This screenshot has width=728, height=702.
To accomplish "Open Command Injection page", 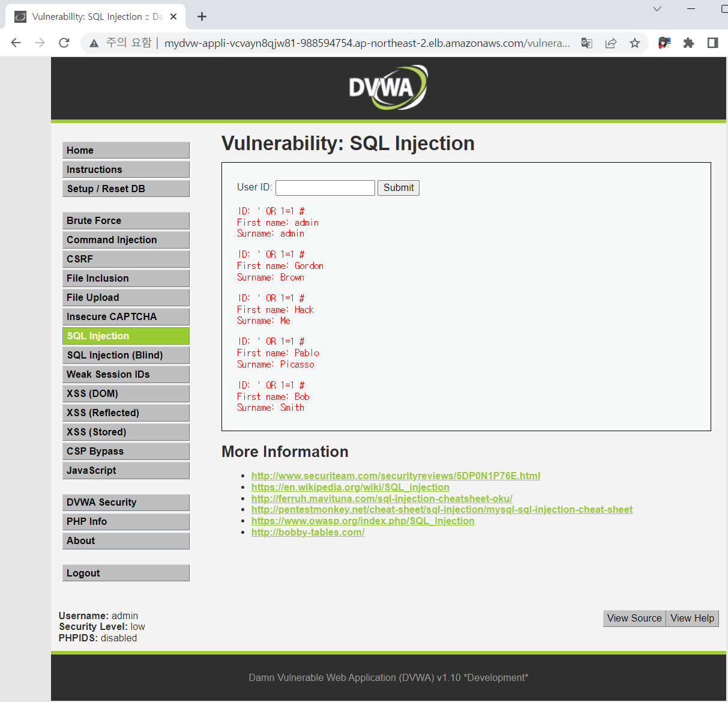I will (126, 240).
